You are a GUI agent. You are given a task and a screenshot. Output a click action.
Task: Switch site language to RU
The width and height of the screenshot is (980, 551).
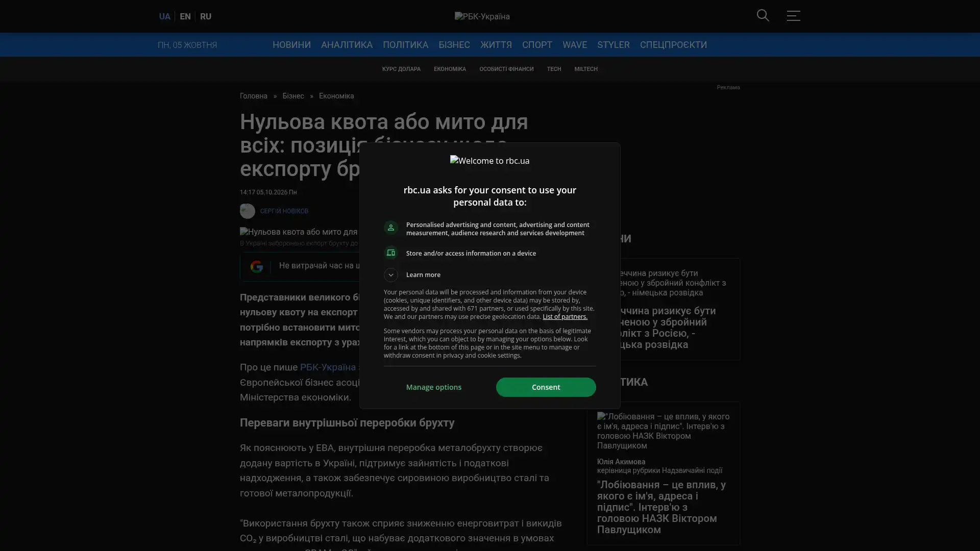(206, 16)
